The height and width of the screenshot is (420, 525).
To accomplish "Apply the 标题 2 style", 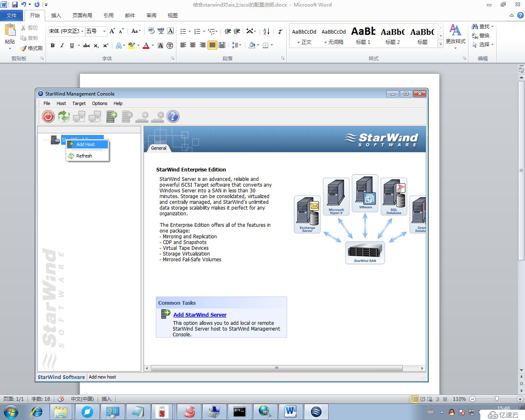I will pos(393,36).
